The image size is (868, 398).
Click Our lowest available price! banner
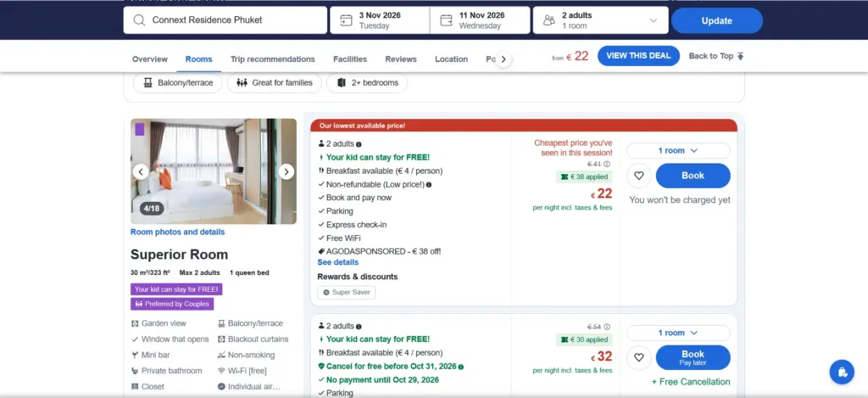click(x=524, y=126)
